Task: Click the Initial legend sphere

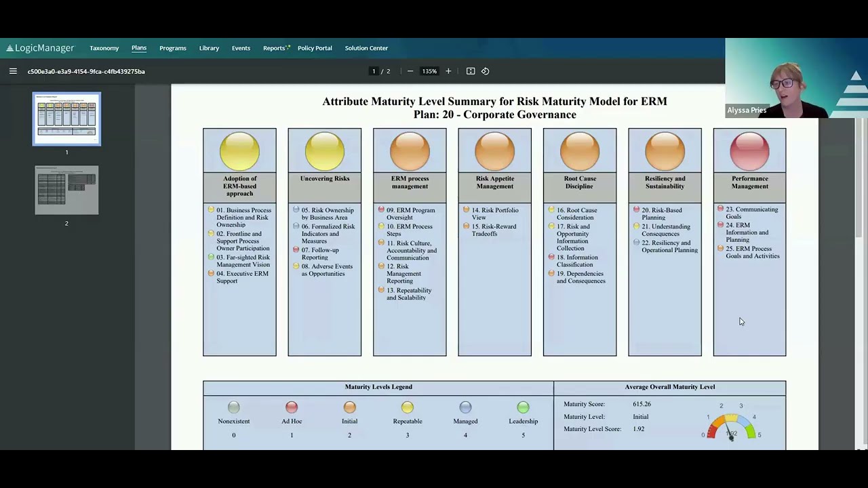Action: click(x=349, y=407)
